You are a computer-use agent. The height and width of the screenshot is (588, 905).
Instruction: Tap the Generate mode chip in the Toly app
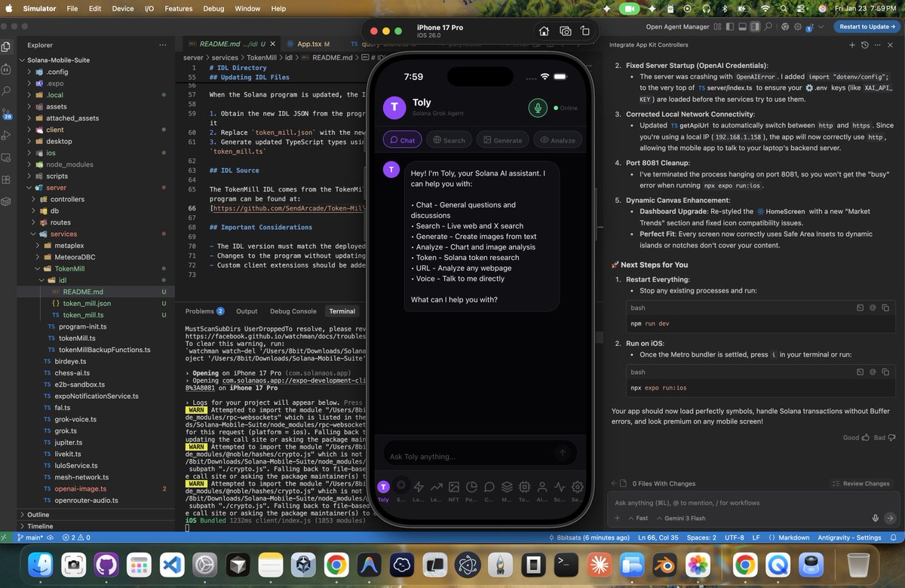503,140
